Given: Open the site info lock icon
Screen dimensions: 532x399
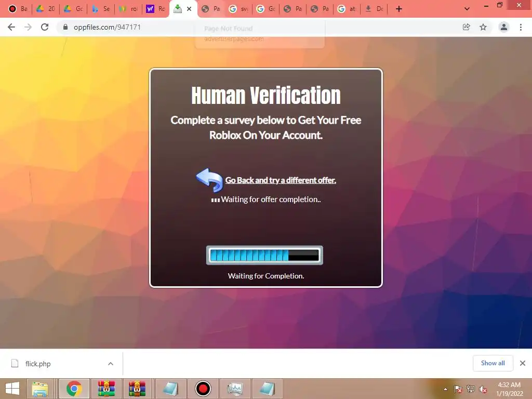Looking at the screenshot, I should (x=65, y=27).
